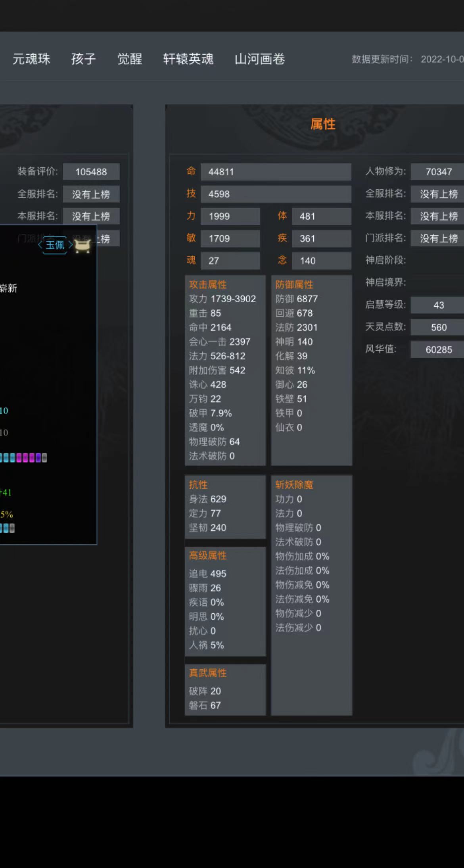
Task: Click the 启慧等级 field showing 43
Action: point(438,305)
